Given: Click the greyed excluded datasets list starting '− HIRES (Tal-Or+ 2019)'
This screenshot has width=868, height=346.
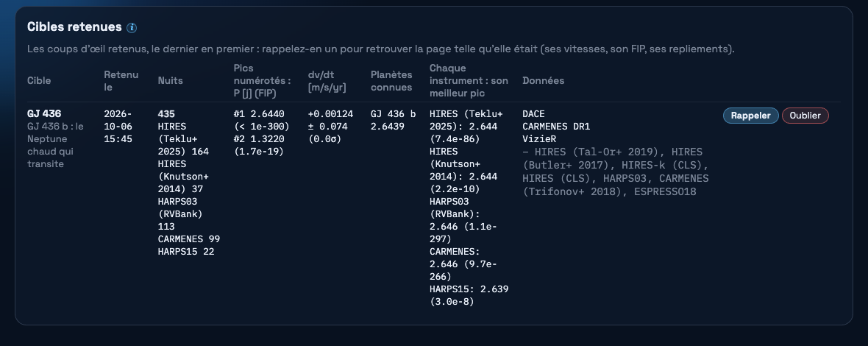Looking at the screenshot, I should click(x=616, y=172).
